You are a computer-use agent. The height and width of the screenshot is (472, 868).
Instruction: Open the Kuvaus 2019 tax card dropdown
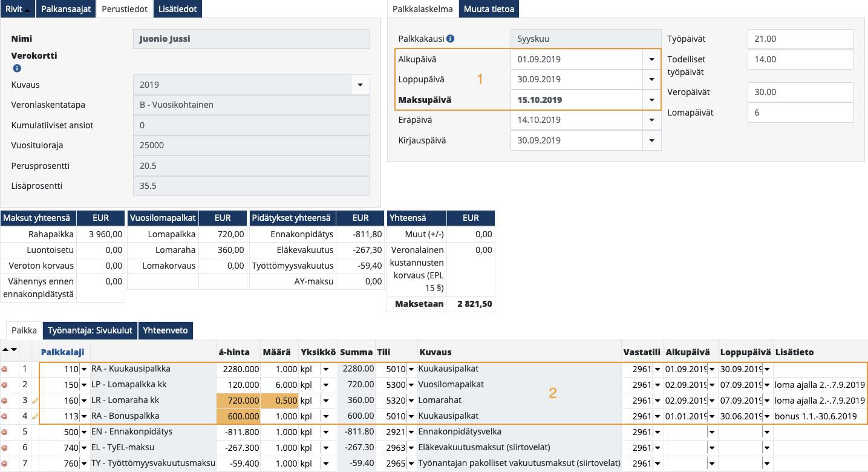tap(360, 85)
